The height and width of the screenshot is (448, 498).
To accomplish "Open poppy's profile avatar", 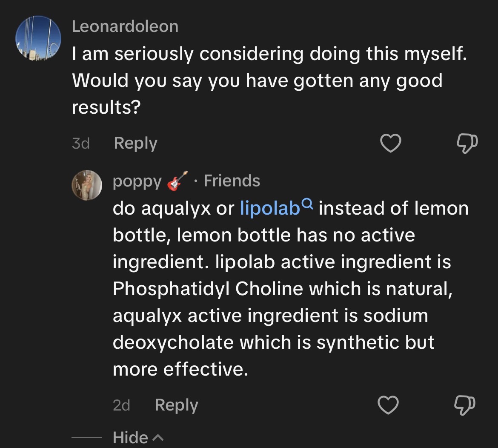I will [x=86, y=185].
